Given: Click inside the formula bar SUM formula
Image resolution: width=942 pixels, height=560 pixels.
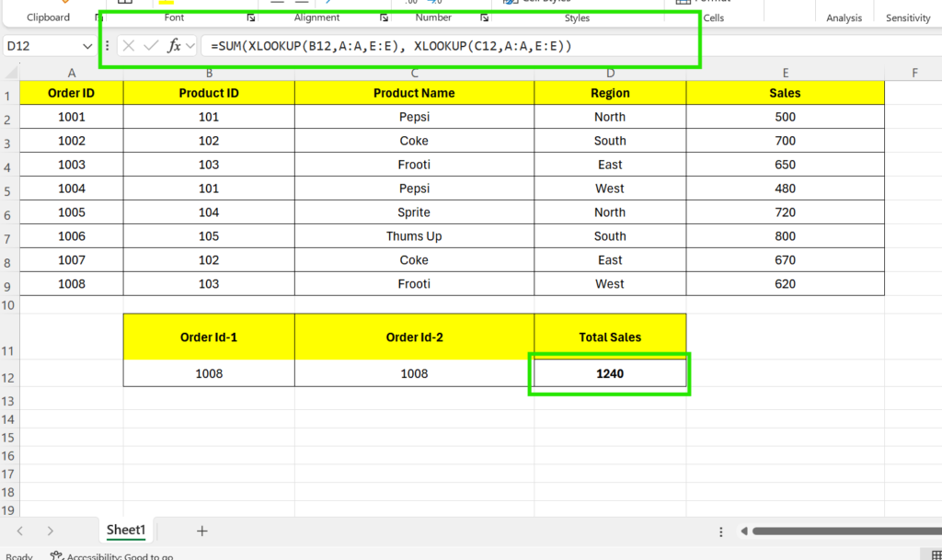Looking at the screenshot, I should point(391,46).
